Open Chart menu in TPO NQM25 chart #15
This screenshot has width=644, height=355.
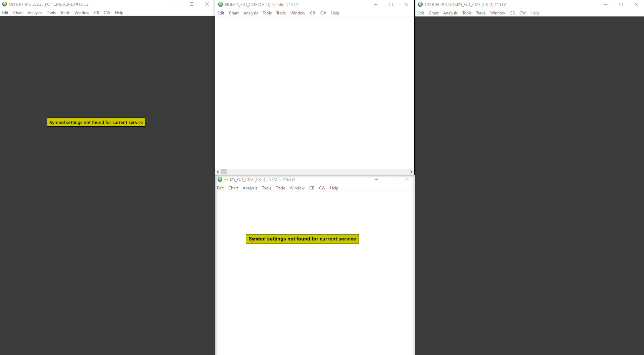(x=434, y=13)
